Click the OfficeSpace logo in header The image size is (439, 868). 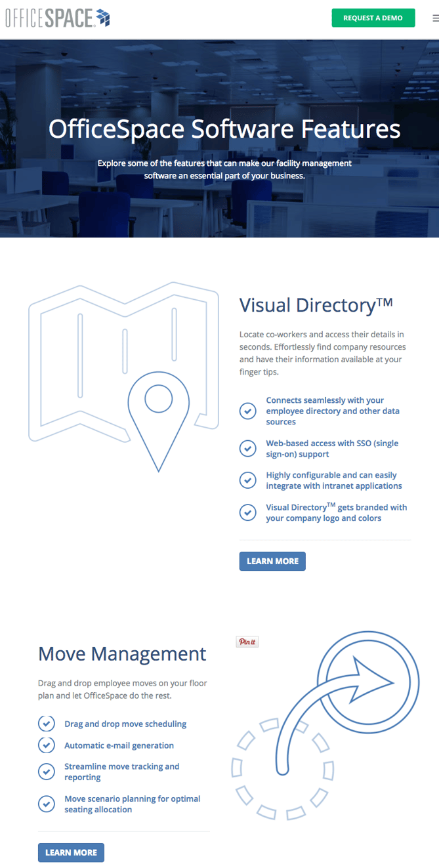(x=57, y=18)
